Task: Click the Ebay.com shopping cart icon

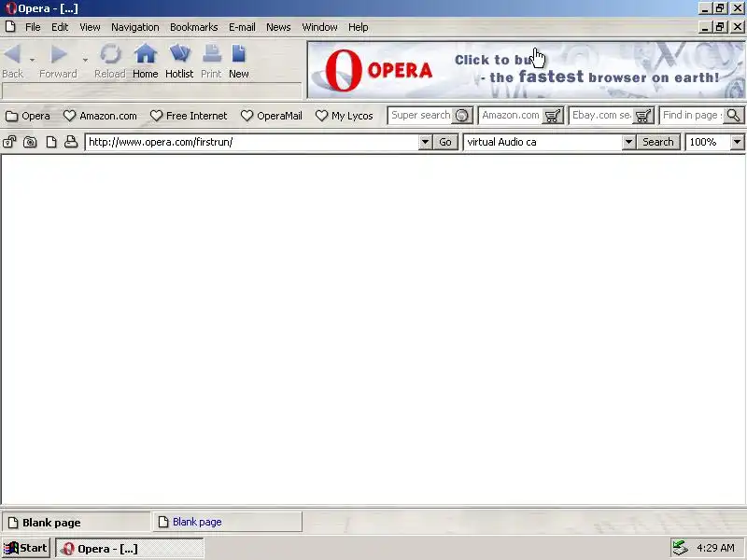Action: tap(643, 116)
